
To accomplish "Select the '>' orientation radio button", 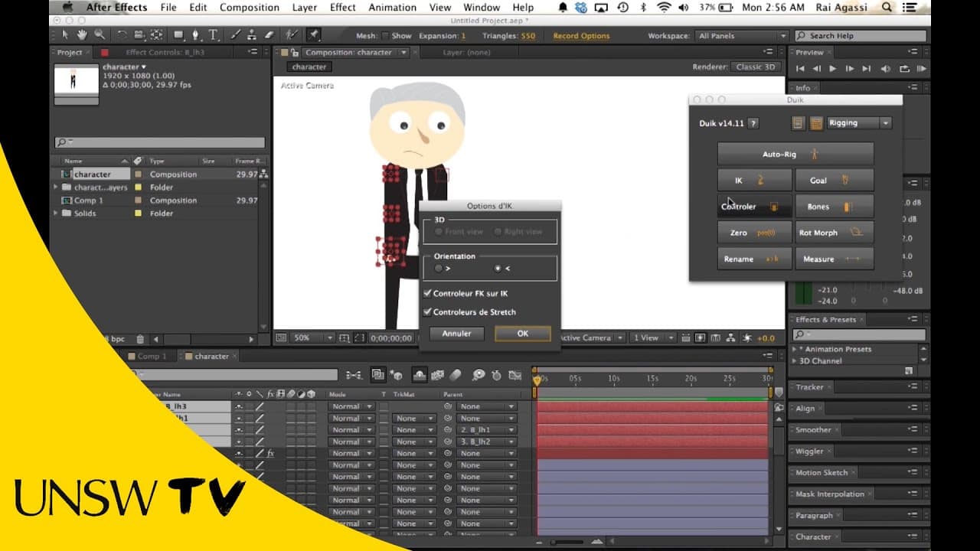I will coord(438,269).
